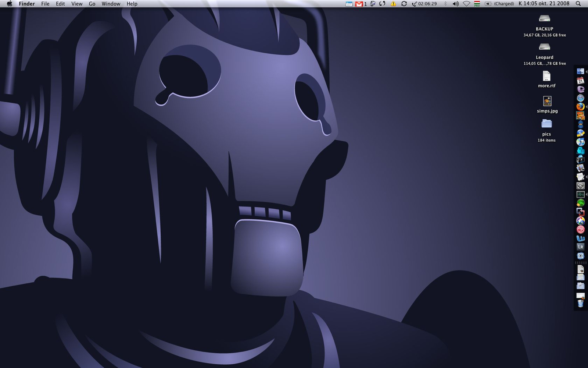
Task: Open Firefox from the Dock
Action: [581, 107]
